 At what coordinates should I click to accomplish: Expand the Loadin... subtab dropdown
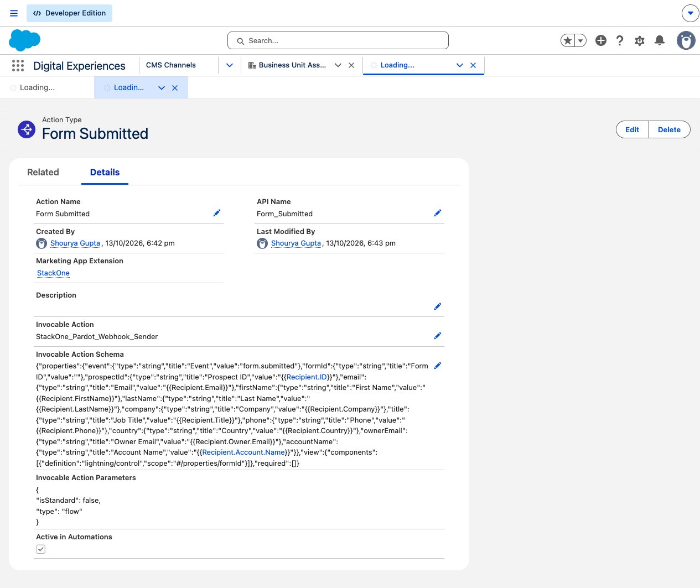coord(162,88)
